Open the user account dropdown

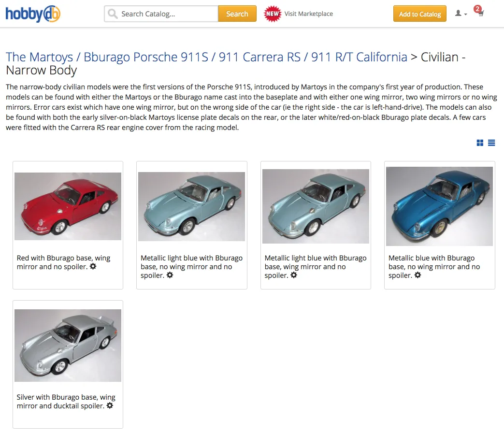461,14
